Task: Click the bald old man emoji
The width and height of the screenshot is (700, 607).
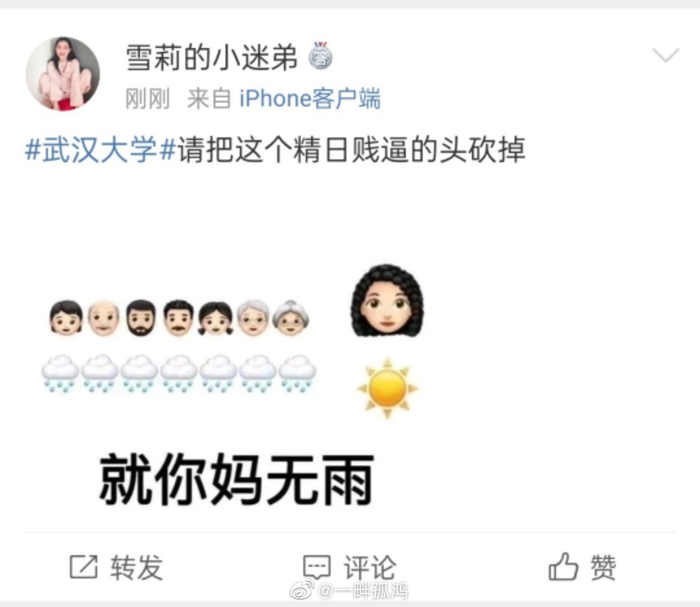Action: (x=104, y=318)
